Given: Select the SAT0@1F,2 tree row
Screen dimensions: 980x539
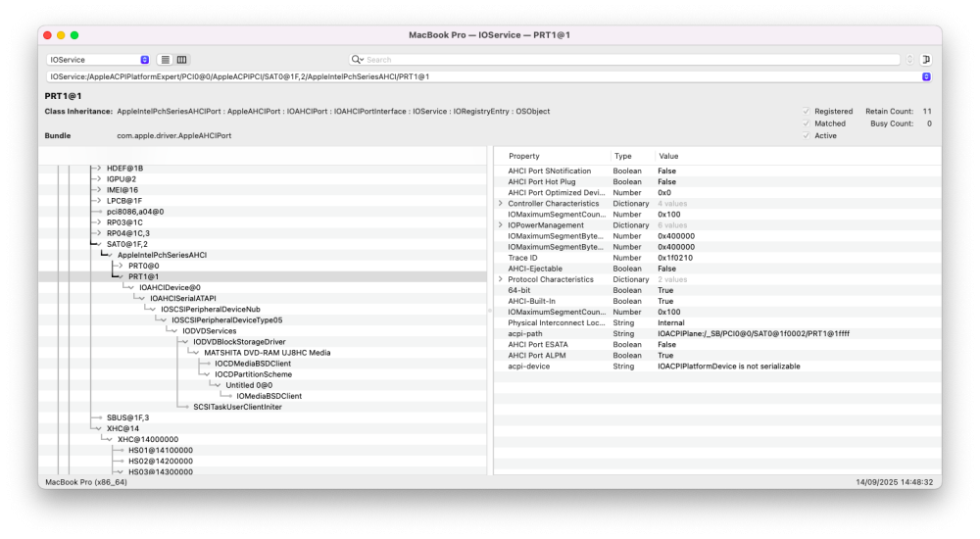Looking at the screenshot, I should click(x=263, y=244).
